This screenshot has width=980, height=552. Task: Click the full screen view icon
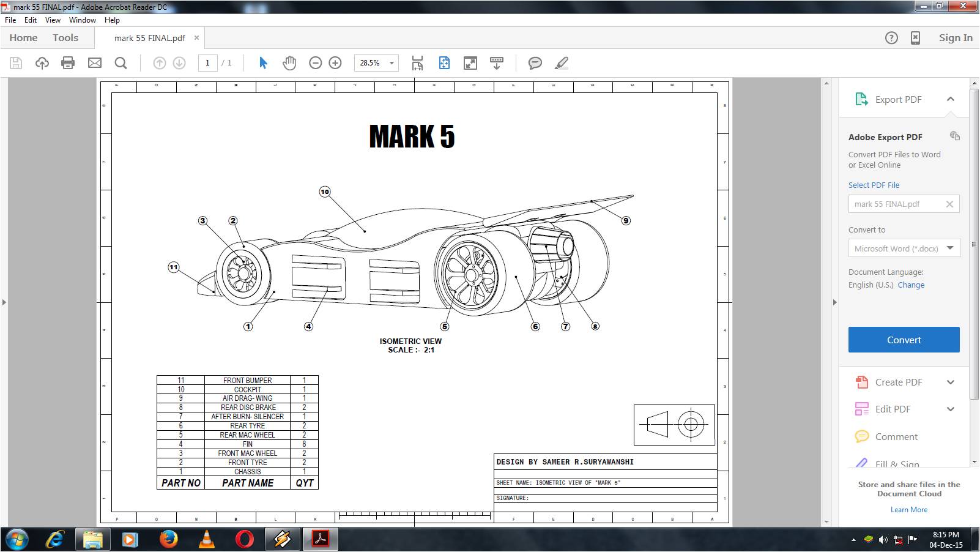[x=470, y=62]
